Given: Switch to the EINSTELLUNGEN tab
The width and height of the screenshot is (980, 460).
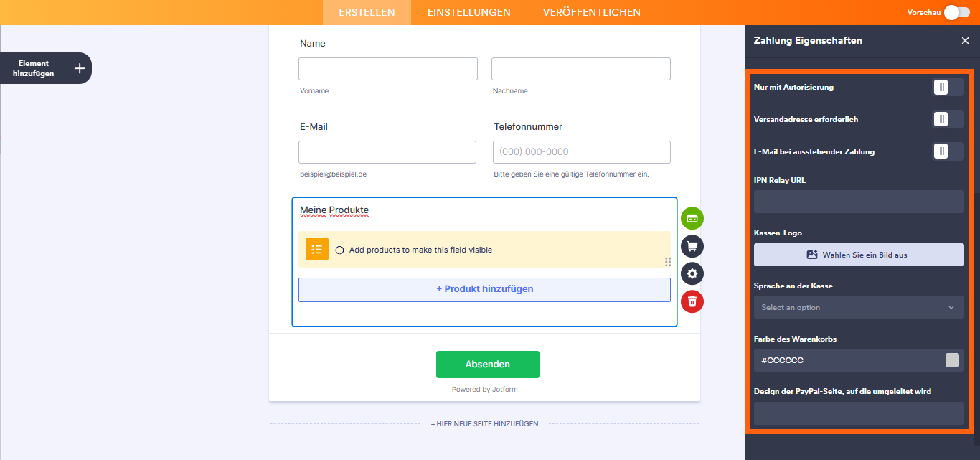Looking at the screenshot, I should [468, 12].
